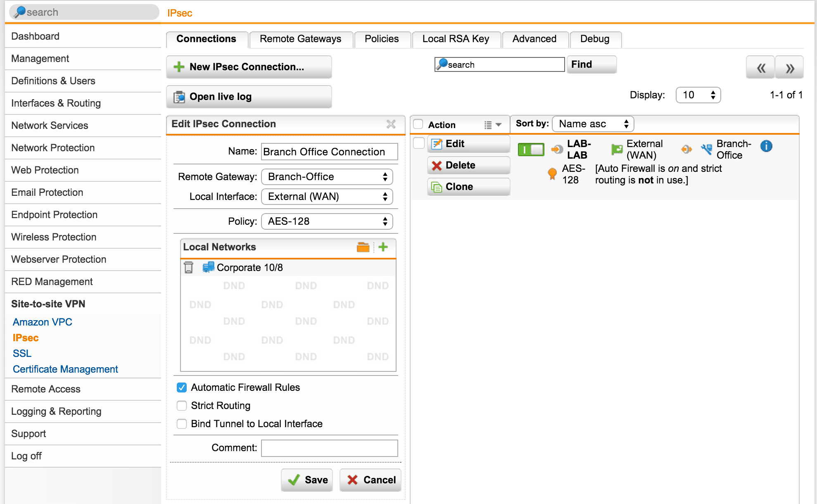Switch to the Advanced tab
Viewport: 817px width, 504px height.
coord(534,39)
